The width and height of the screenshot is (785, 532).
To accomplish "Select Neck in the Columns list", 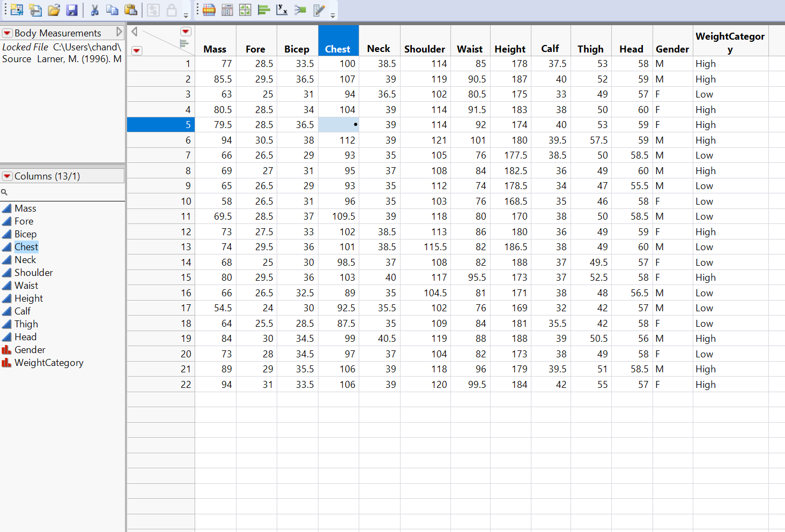I will click(x=25, y=260).
